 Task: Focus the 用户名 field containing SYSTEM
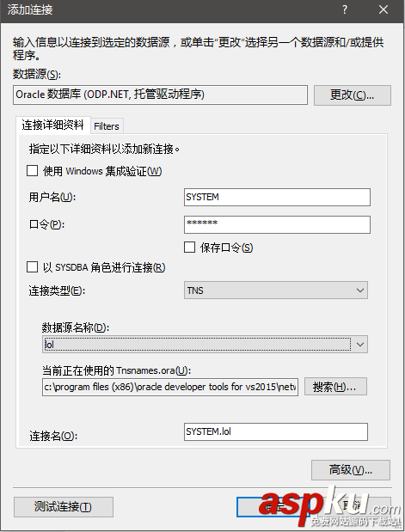pos(277,197)
